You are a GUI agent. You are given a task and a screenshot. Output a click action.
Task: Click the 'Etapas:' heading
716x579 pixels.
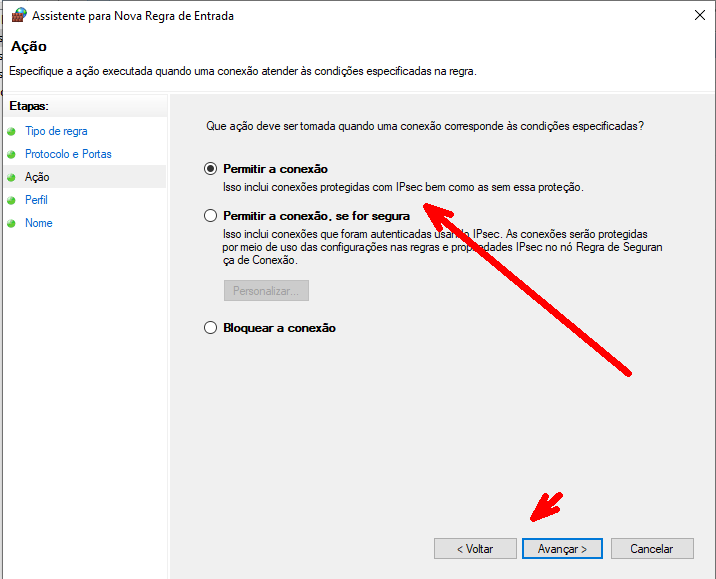[x=29, y=106]
